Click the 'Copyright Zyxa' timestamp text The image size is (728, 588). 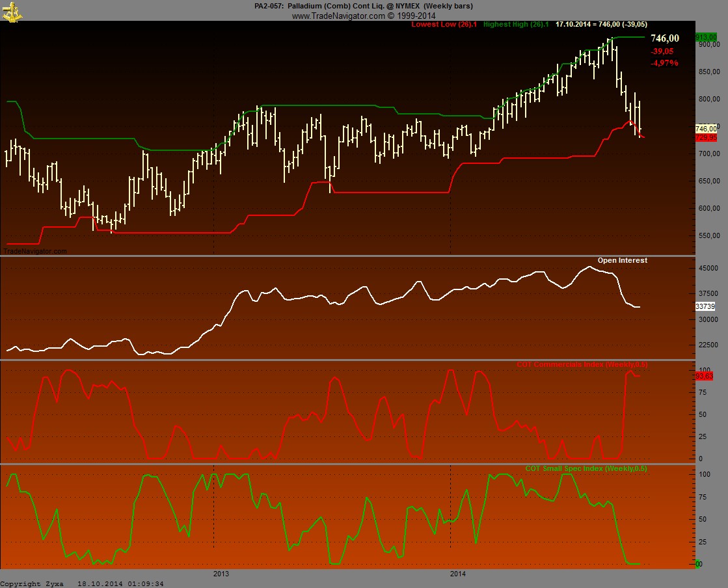pyautogui.click(x=82, y=584)
